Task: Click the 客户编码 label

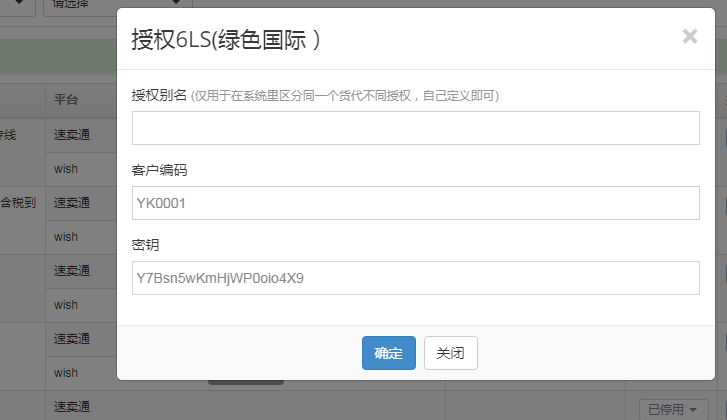Action: pos(159,170)
